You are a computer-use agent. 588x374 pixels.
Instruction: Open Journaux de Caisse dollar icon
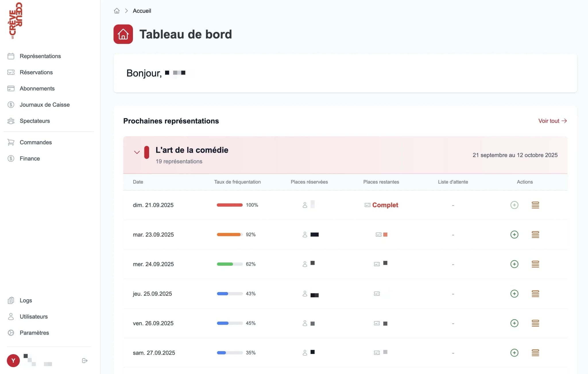[x=11, y=105]
